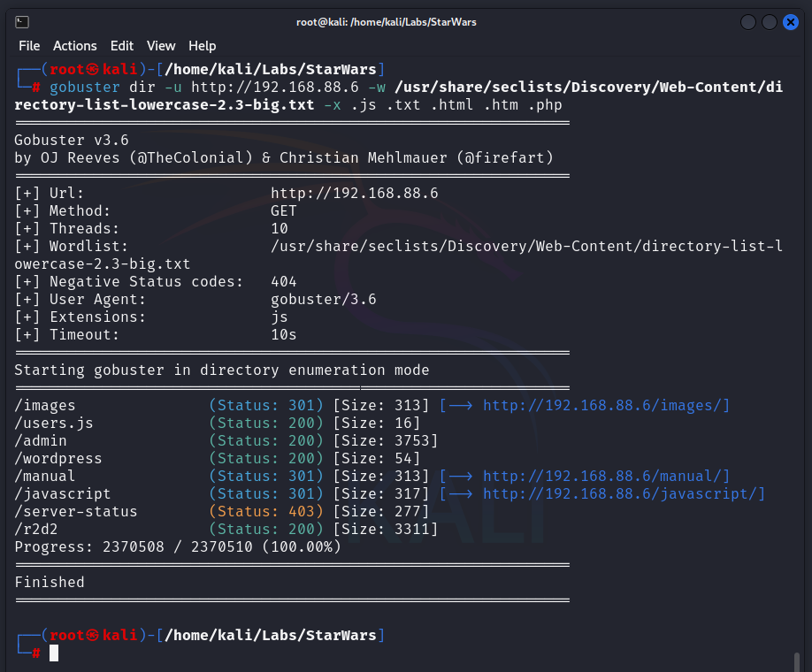Open the Help menu
The height and width of the screenshot is (672, 812).
[x=202, y=46]
